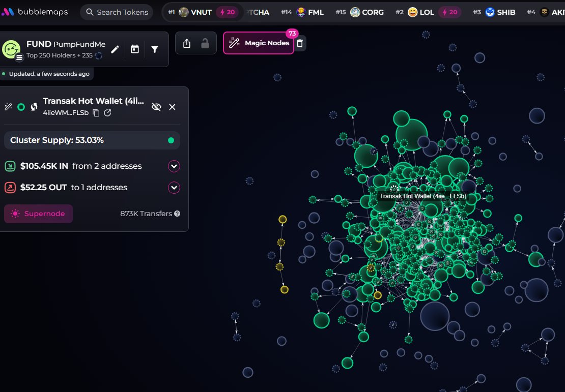The image size is (565, 392).
Task: Open the Bubblemaps logo home link
Action: (x=35, y=12)
